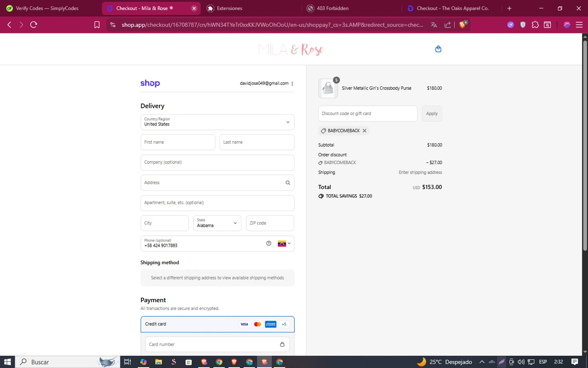This screenshot has width=588, height=368.
Task: Open the taskbar notification center icon
Action: [575, 362]
